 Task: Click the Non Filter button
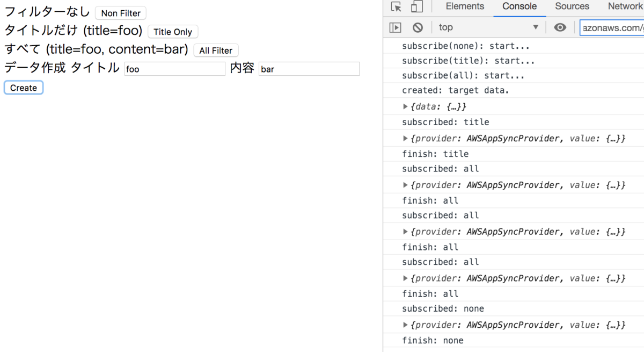click(121, 13)
